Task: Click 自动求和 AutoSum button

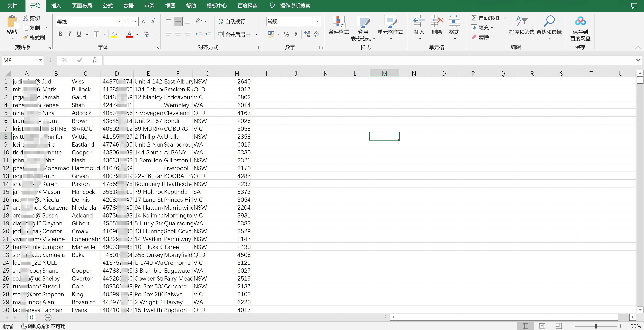Action: point(485,18)
